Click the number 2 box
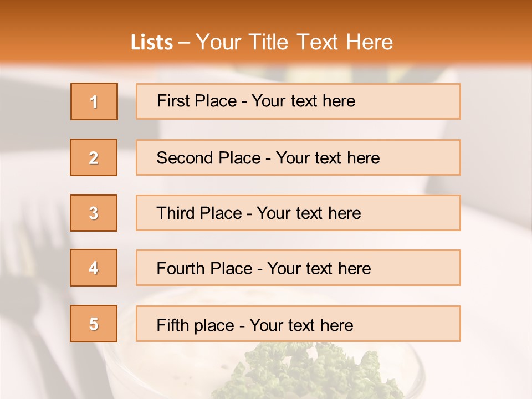532x399 pixels. point(94,157)
